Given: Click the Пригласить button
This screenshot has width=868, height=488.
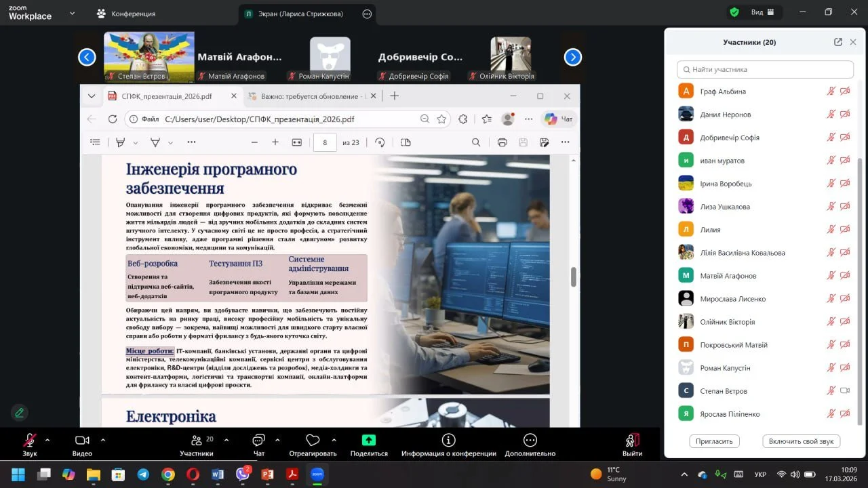Looking at the screenshot, I should (x=714, y=441).
